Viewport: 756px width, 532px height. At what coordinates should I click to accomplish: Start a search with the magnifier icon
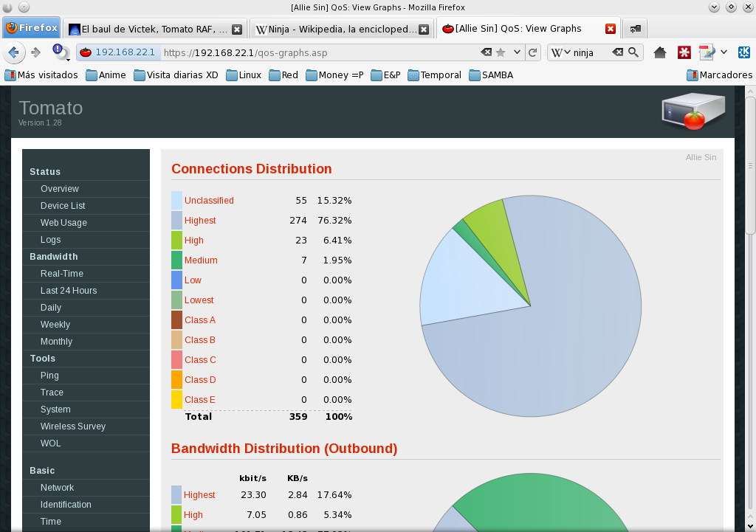633,53
